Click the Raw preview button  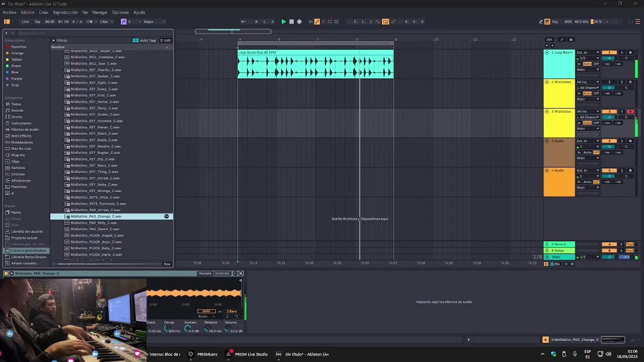pyautogui.click(x=167, y=264)
